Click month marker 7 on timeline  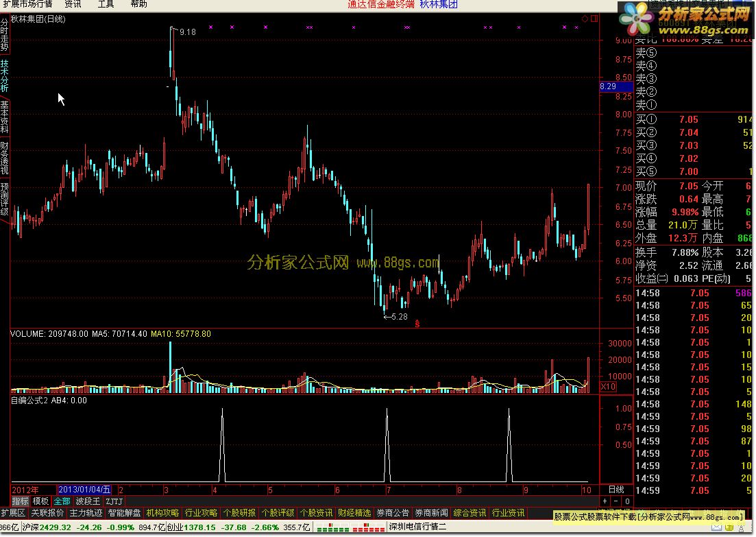[x=388, y=490]
